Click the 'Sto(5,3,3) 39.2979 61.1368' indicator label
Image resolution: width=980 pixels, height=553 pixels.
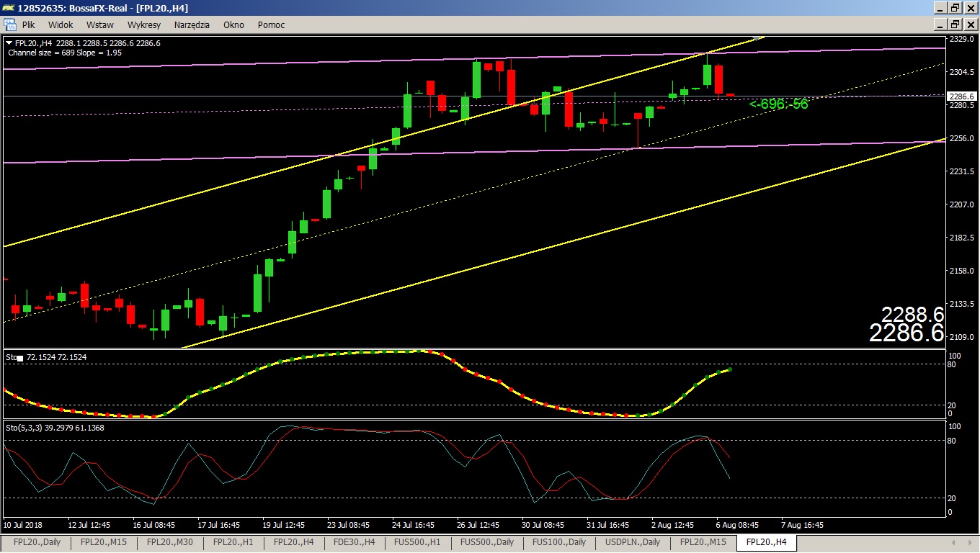(55, 428)
